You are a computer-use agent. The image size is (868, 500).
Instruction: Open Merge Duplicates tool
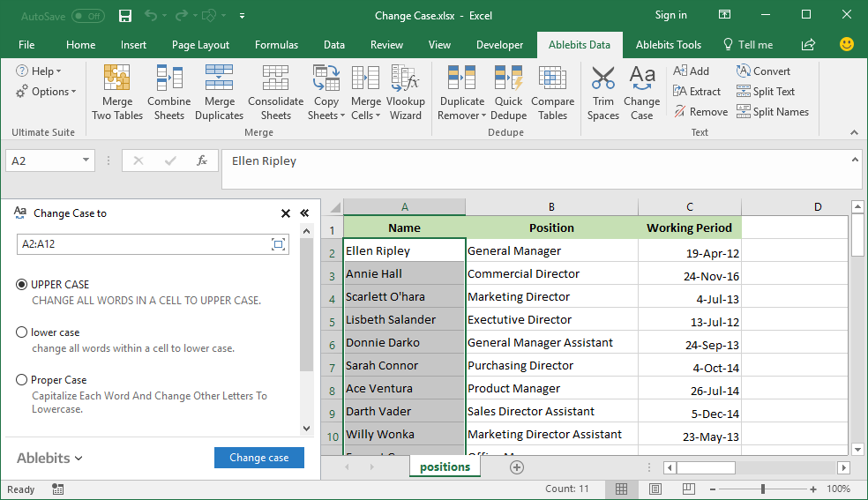tap(220, 92)
